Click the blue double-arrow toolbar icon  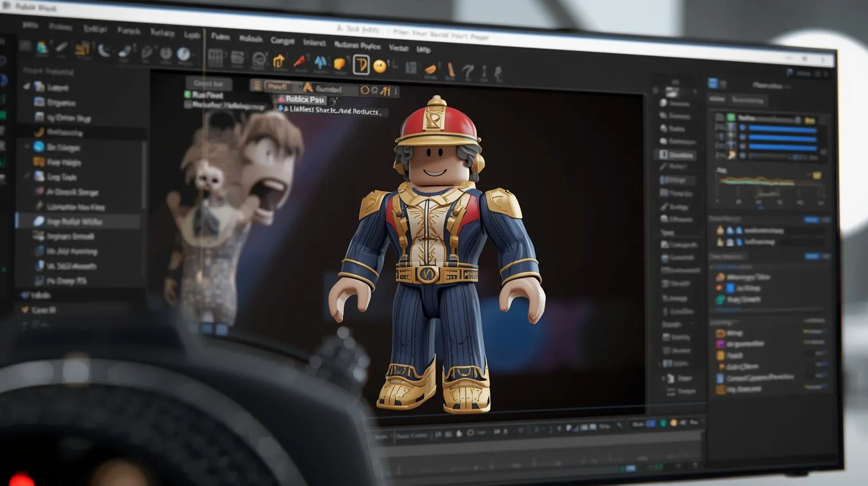click(320, 62)
